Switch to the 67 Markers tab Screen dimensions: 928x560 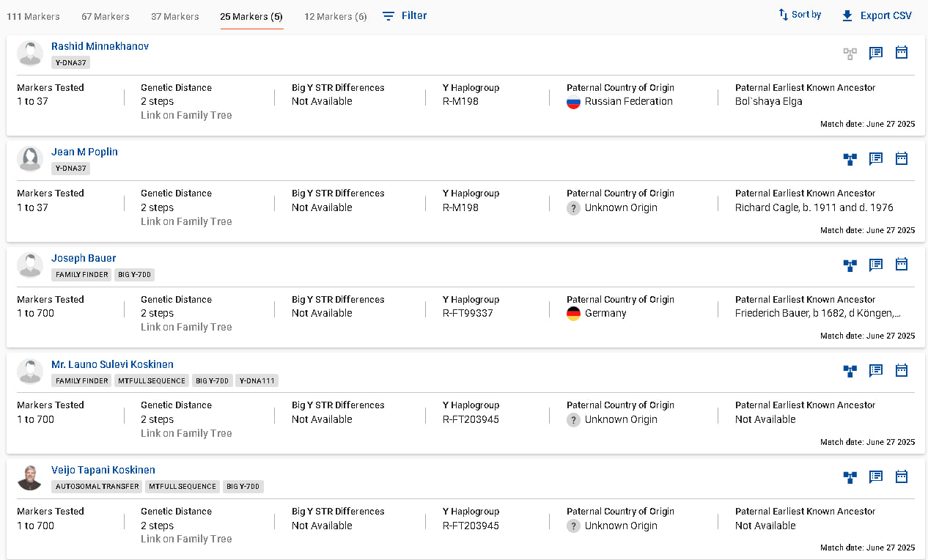pos(106,16)
